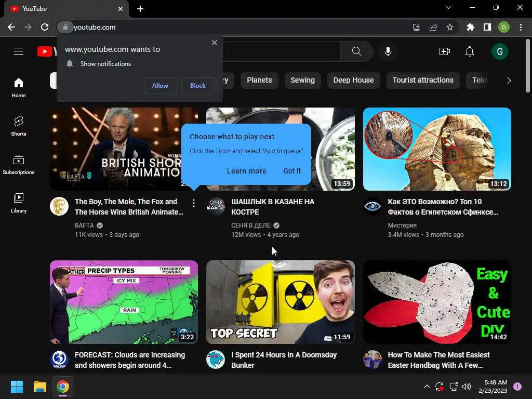Open volume control in system tray

click(x=467, y=387)
